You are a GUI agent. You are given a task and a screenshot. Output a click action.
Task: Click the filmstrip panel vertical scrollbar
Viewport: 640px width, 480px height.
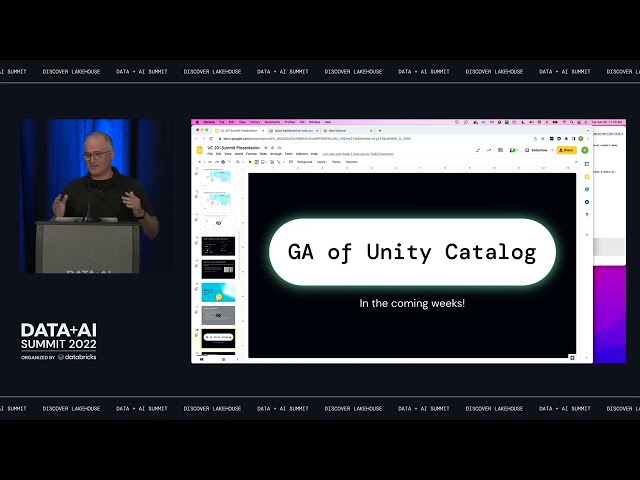coord(239,253)
